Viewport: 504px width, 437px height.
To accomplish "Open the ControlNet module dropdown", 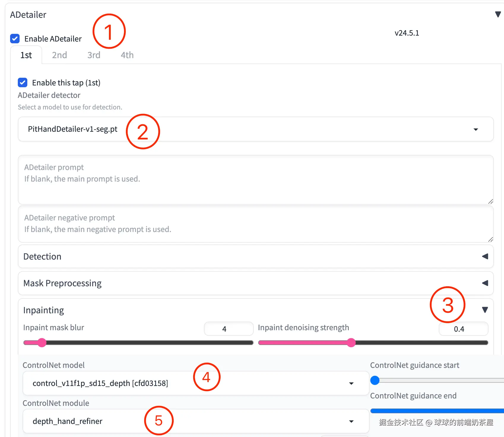I will tap(351, 421).
